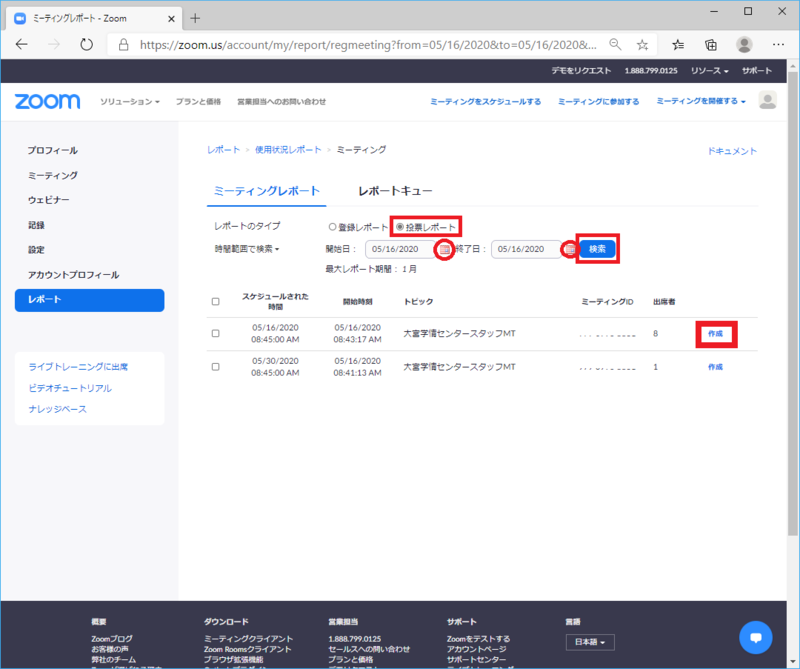This screenshot has width=800, height=669.
Task: Click 作成 for the 1-attendee meeting
Action: pyautogui.click(x=715, y=367)
